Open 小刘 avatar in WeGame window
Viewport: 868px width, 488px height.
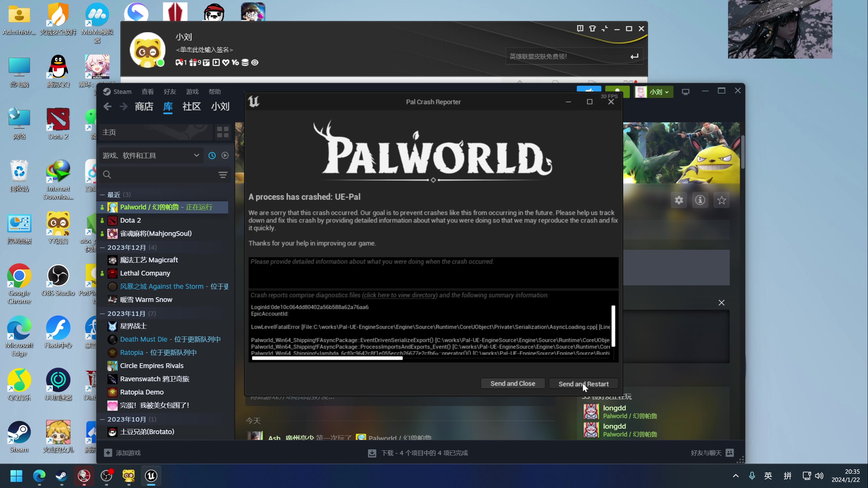click(147, 49)
